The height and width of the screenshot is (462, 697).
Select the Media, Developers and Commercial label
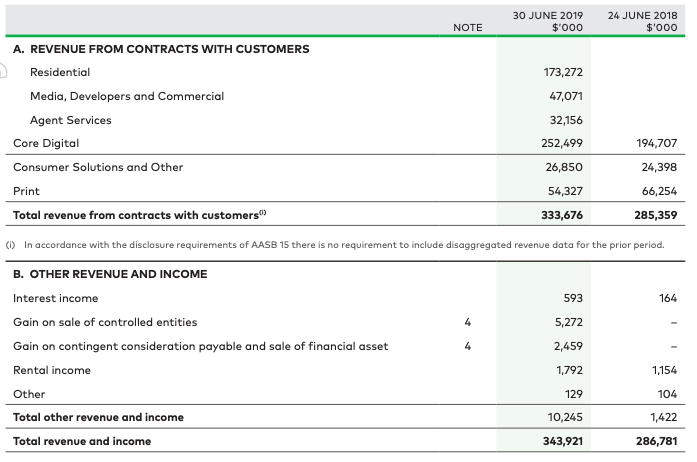pyautogui.click(x=127, y=96)
